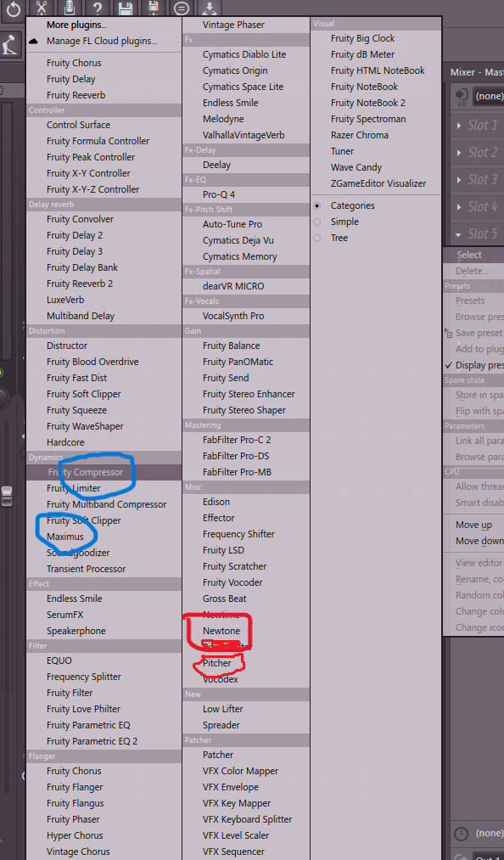Click the microphone recording icon
This screenshot has height=860, width=504.
(x=69, y=8)
